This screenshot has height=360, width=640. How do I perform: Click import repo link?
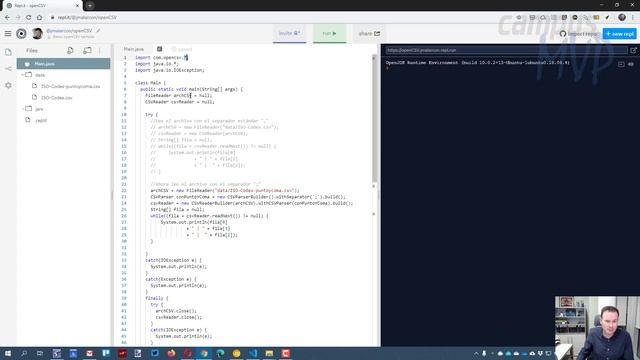(x=579, y=33)
